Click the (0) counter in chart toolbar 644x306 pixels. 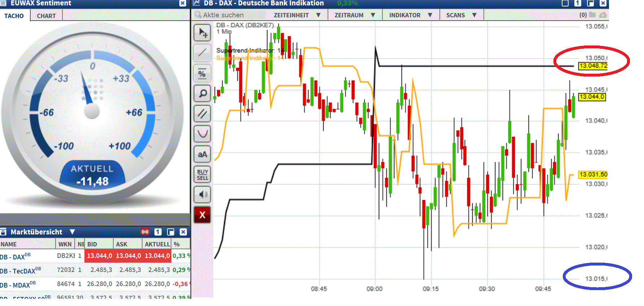[x=583, y=15]
